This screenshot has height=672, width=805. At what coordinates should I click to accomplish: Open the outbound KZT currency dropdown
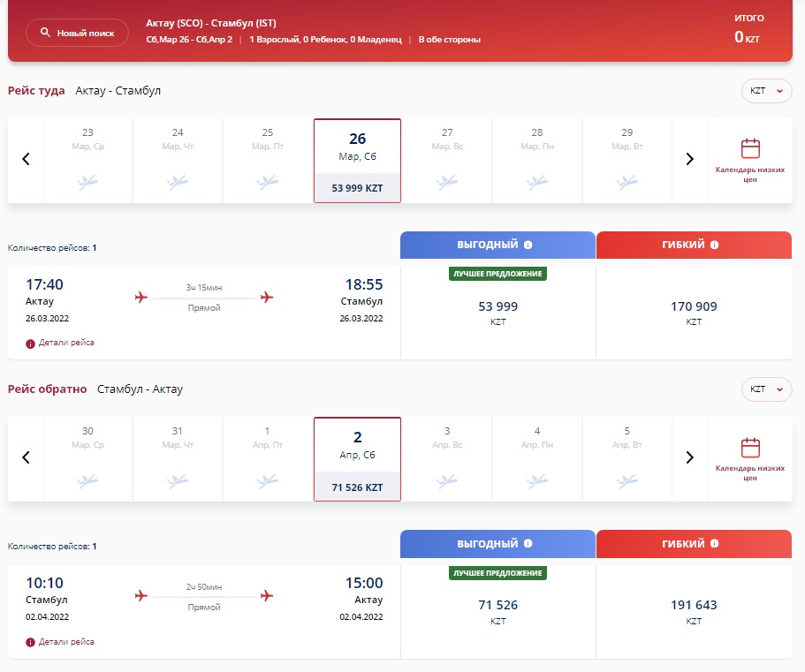(766, 91)
